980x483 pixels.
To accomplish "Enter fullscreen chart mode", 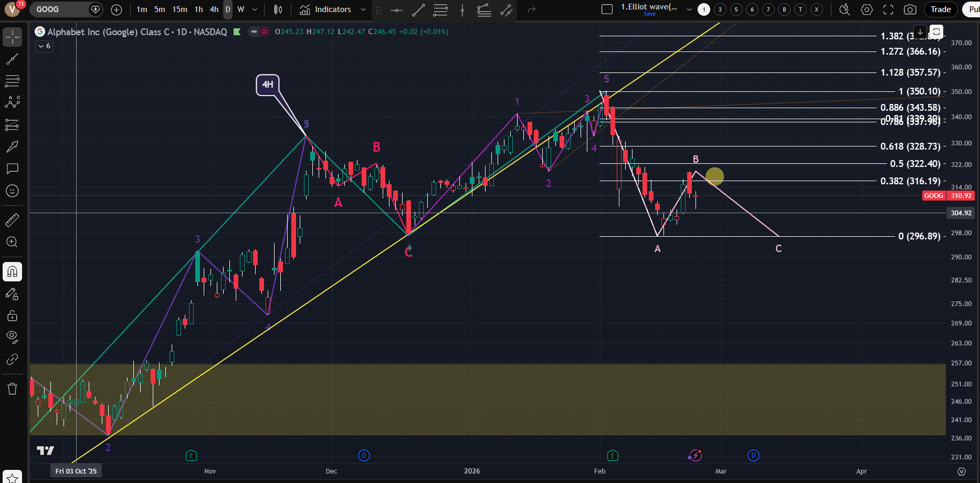I will (x=888, y=9).
